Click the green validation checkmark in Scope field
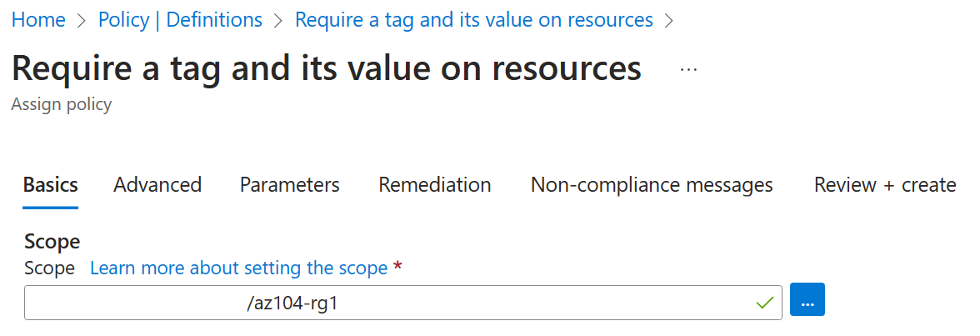 tap(764, 302)
